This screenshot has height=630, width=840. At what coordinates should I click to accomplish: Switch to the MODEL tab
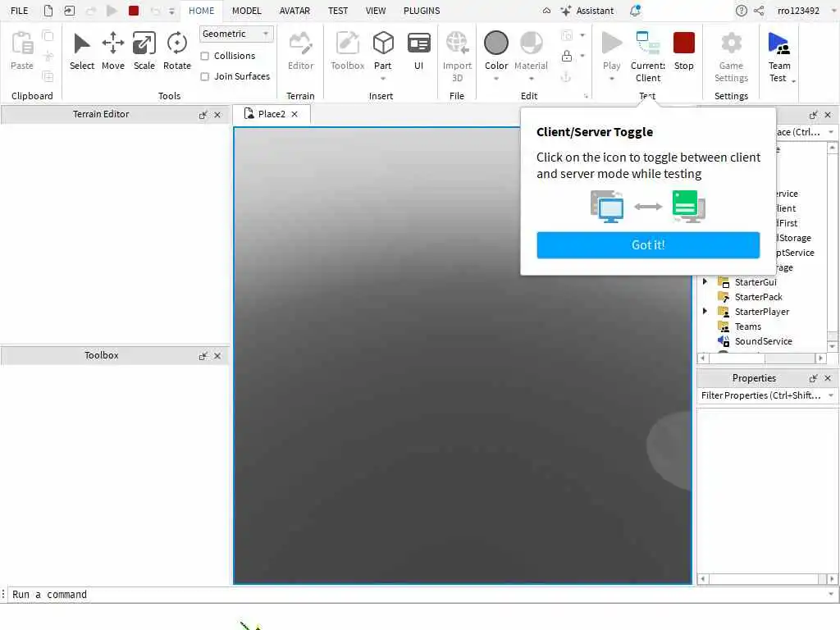pos(246,11)
